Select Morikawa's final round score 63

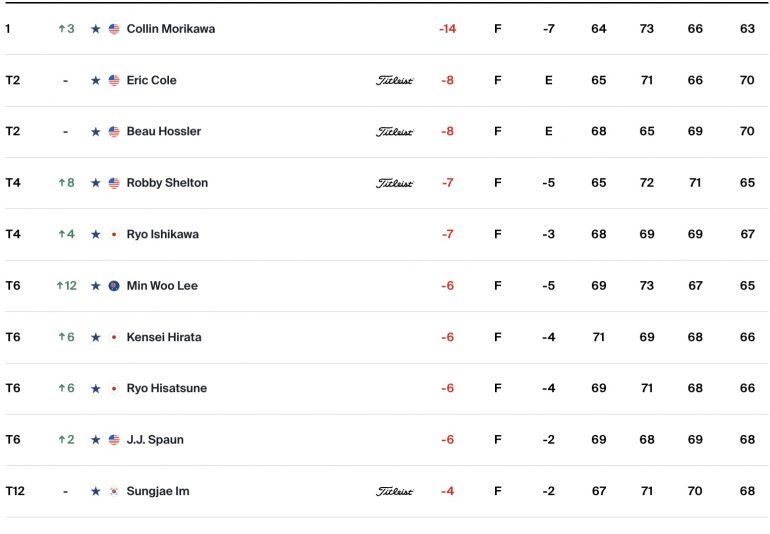coord(747,29)
